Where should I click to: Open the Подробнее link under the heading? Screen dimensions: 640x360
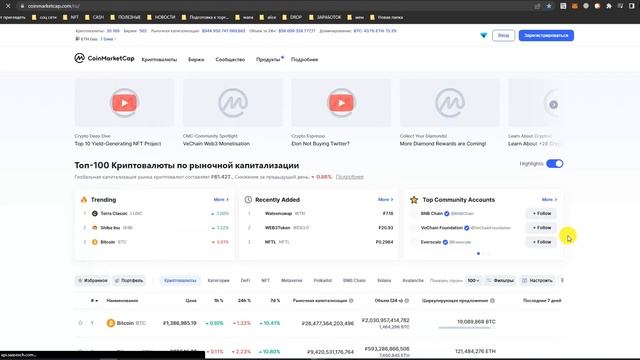[350, 177]
